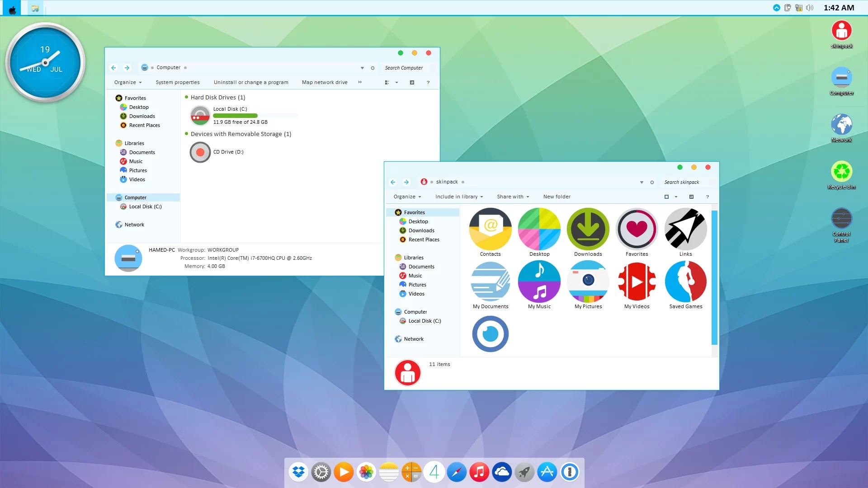Launch iTunes music icon in dock
Viewport: 868px width, 488px height.
(479, 472)
